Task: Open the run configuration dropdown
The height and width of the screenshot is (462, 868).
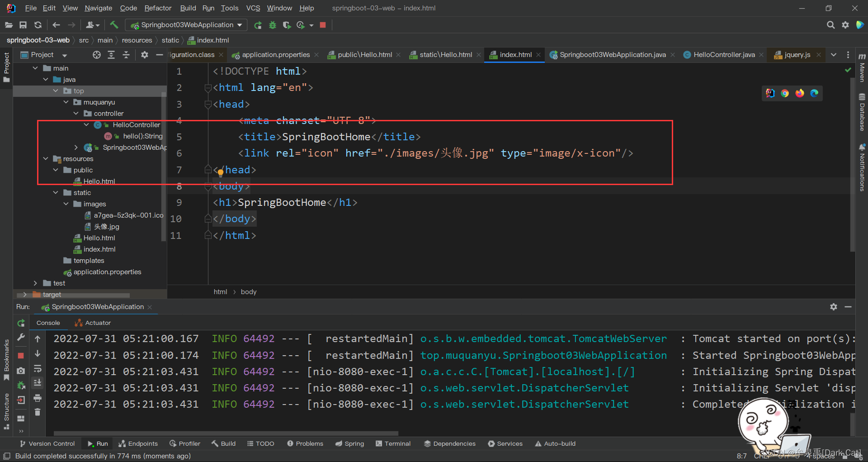Action: (240, 25)
